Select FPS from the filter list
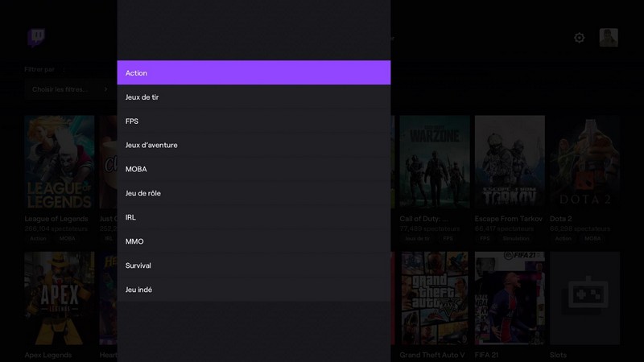Image resolution: width=644 pixels, height=362 pixels. pos(254,121)
